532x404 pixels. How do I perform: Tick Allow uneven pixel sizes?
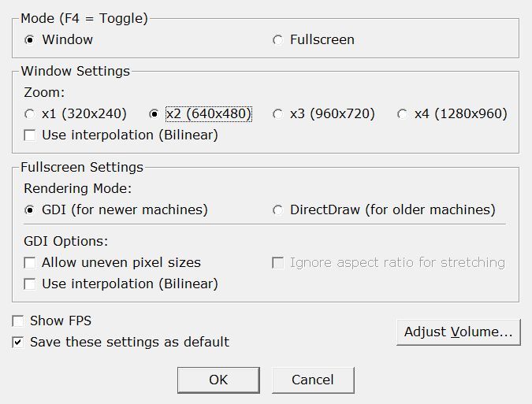(x=30, y=263)
